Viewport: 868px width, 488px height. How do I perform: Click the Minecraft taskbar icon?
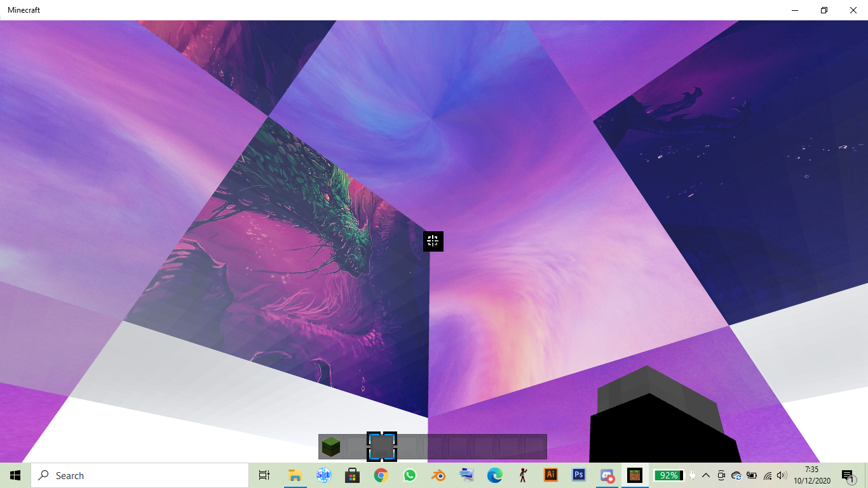pos(635,475)
